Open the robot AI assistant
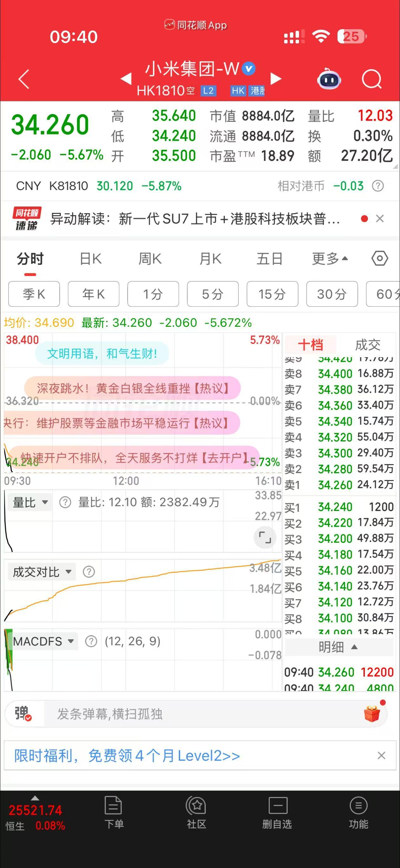Viewport: 400px width, 868px height. pos(329,79)
